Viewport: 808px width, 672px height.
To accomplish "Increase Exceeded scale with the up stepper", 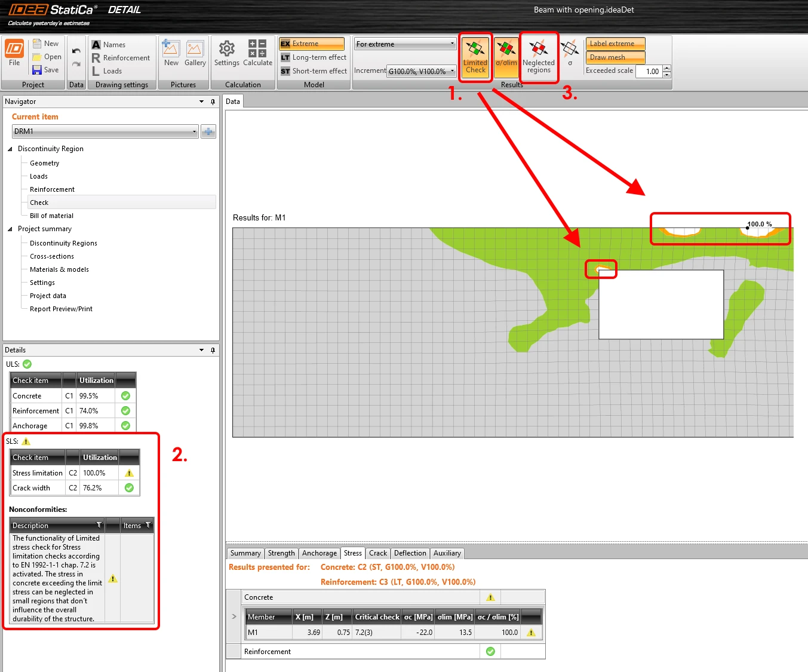I will pos(667,68).
